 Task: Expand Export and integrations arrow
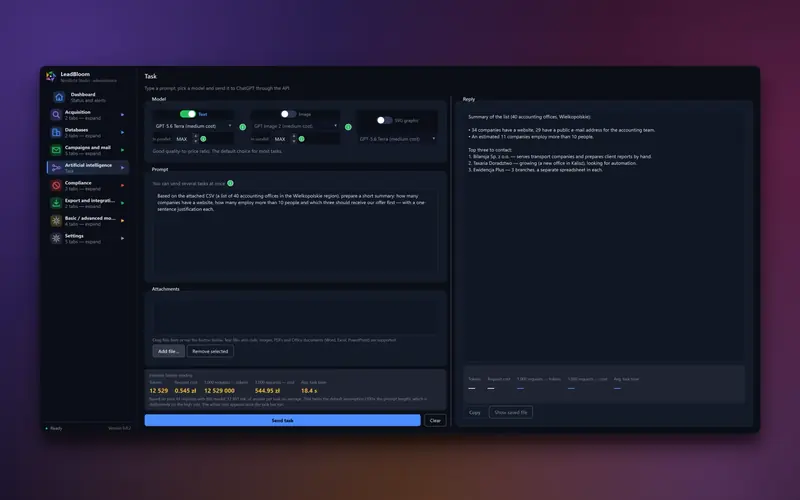tap(122, 203)
